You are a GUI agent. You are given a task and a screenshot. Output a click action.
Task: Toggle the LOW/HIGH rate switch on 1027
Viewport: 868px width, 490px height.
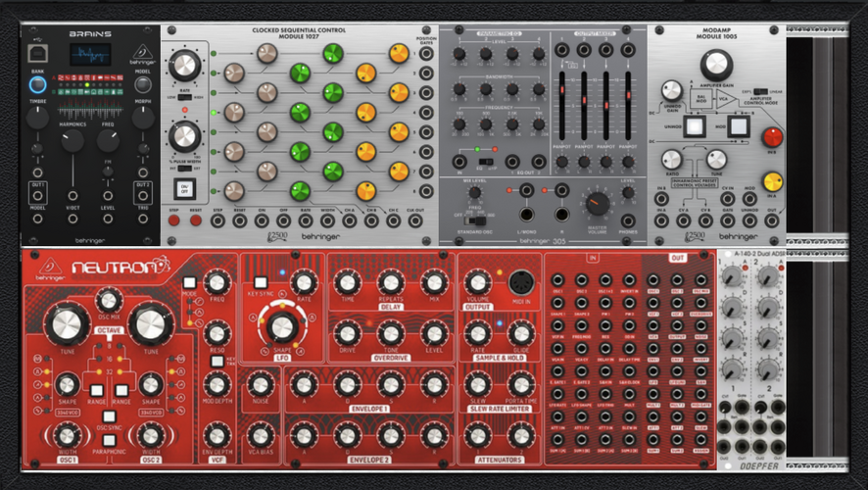[184, 97]
